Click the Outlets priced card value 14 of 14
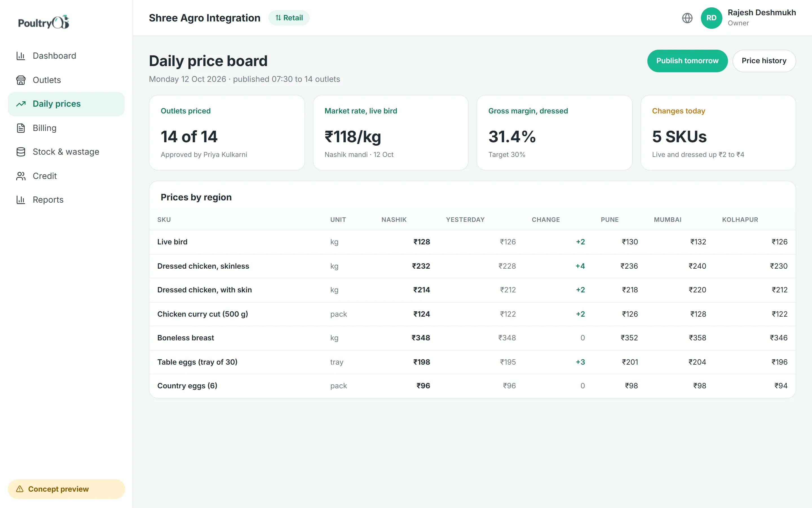Screen dimensions: 812x508 (x=189, y=137)
